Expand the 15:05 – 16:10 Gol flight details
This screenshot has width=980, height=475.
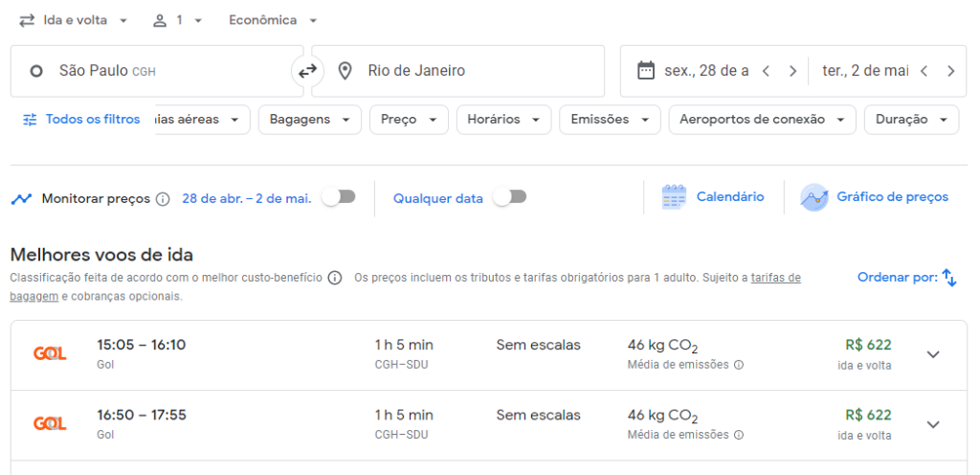click(x=933, y=355)
